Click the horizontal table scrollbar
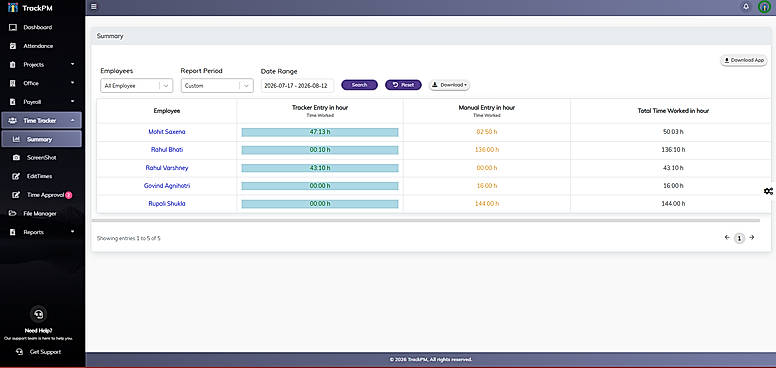 (x=426, y=221)
